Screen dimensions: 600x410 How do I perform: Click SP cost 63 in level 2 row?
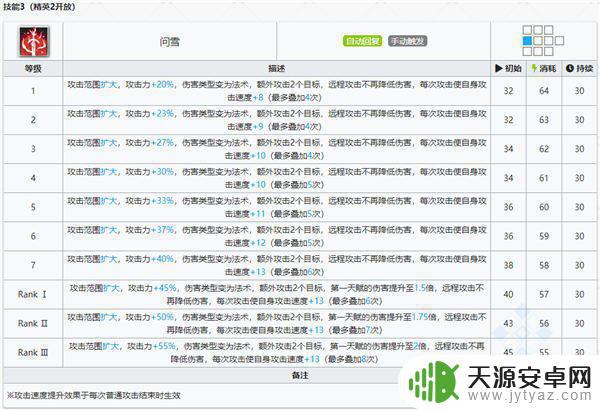(x=544, y=120)
